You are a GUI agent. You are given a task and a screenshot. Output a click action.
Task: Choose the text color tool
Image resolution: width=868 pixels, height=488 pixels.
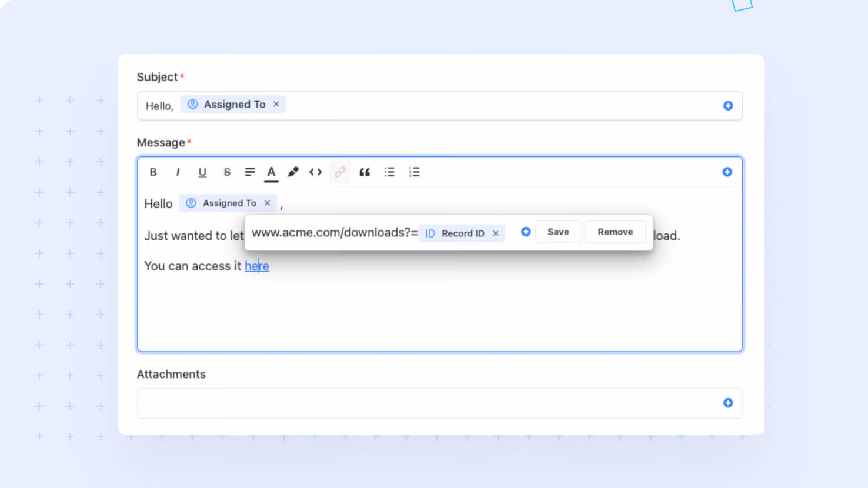point(271,173)
